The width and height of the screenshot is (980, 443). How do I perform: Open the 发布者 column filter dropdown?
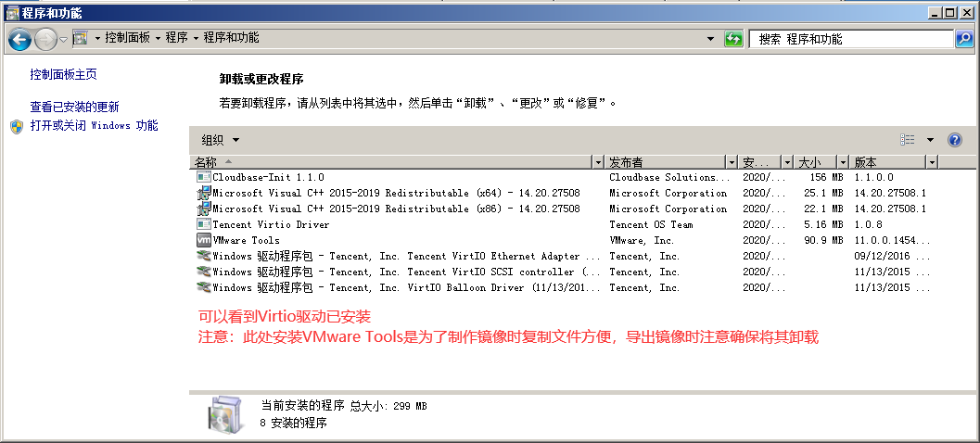point(732,162)
